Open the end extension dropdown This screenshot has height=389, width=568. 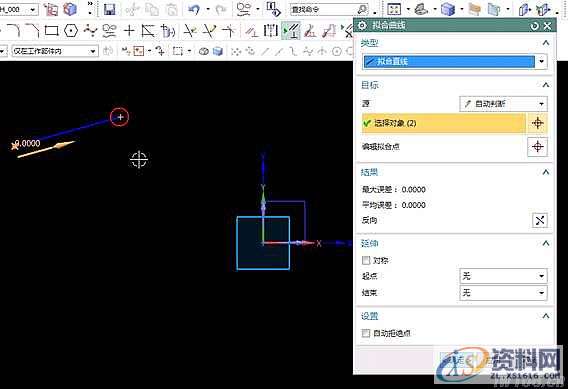click(x=504, y=293)
